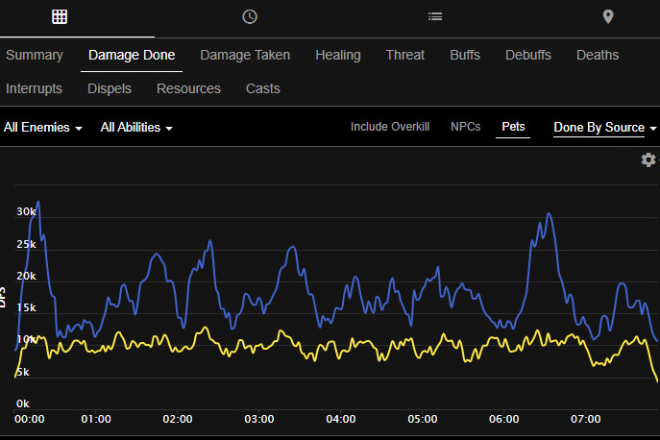Click the 15k axis label
The height and width of the screenshot is (440, 660).
26,308
